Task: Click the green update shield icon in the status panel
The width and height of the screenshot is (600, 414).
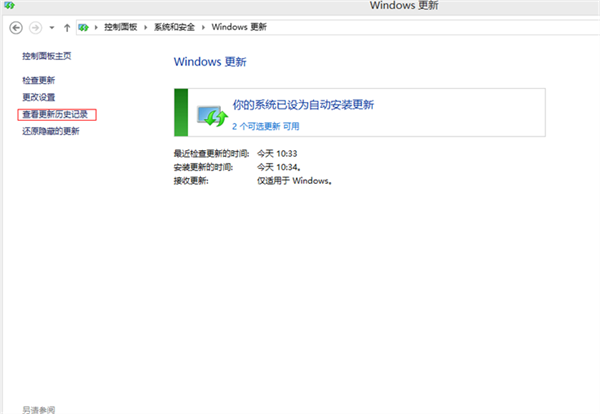Action: pyautogui.click(x=212, y=116)
